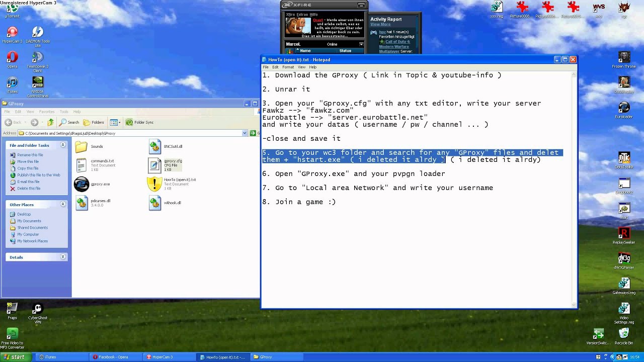Click View More link in Xfire Activity Report
The width and height of the screenshot is (644, 362).
tap(380, 24)
